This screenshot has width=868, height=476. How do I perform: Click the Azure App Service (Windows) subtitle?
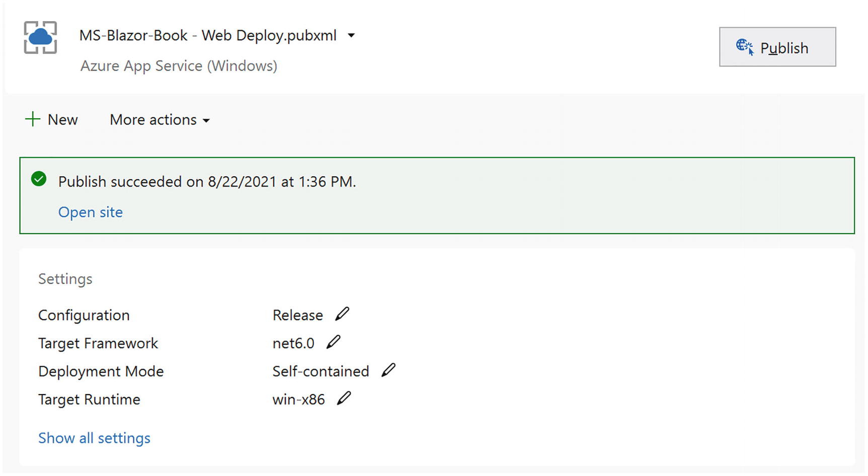tap(179, 66)
